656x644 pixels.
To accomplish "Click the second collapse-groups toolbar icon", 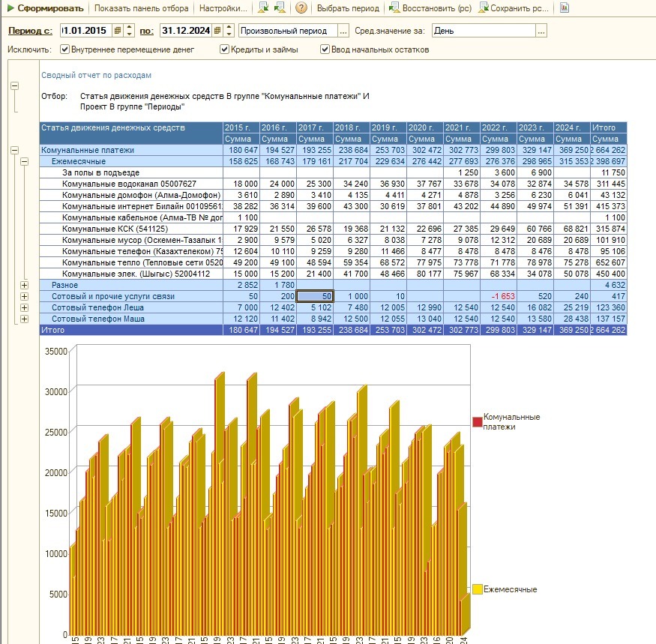I will coord(280,9).
